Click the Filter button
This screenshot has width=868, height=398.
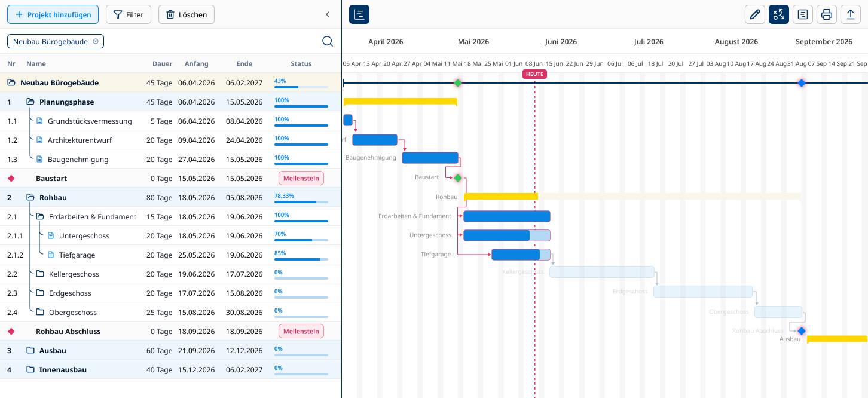(x=129, y=14)
